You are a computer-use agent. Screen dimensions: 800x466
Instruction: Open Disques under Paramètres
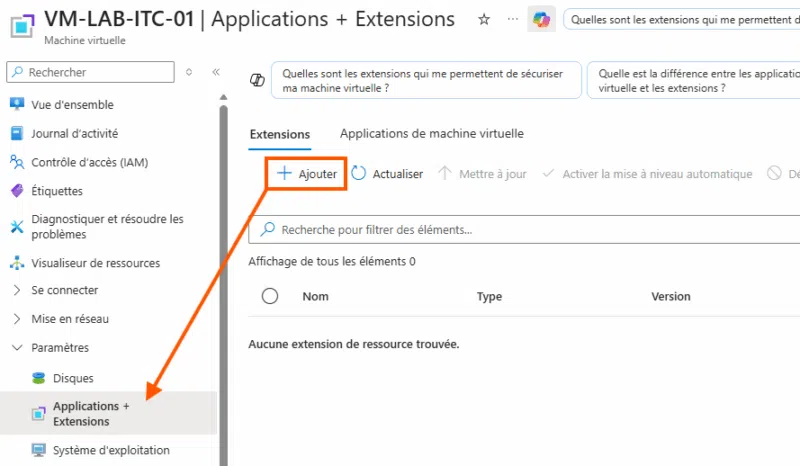[x=73, y=378]
